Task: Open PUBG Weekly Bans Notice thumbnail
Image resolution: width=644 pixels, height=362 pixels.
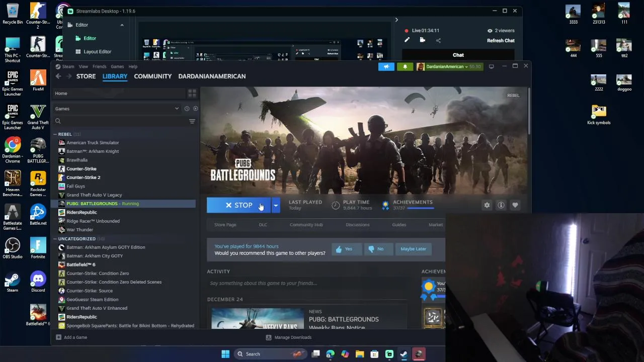Action: (257, 319)
